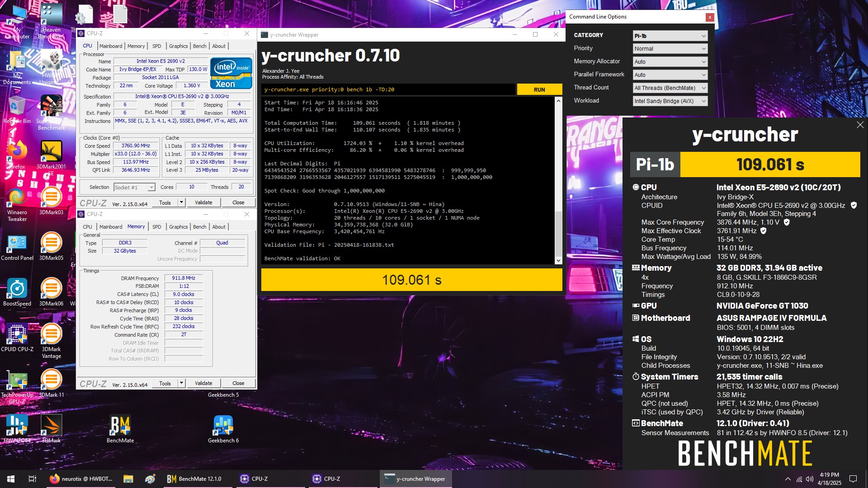Viewport: 868px width, 488px height.
Task: Open Workload dropdown Intel Sandy Bridge
Action: tap(670, 101)
